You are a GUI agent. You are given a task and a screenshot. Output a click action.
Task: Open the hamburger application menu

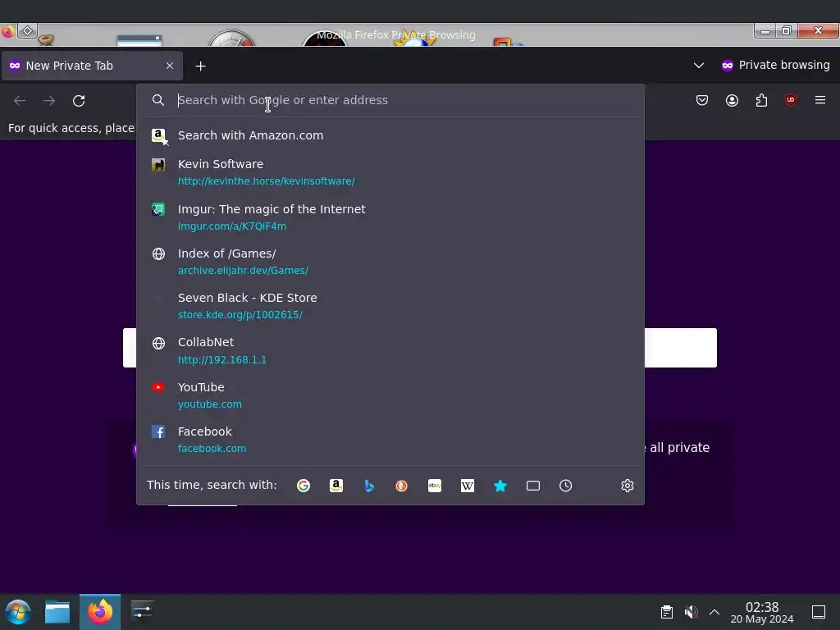pyautogui.click(x=820, y=100)
